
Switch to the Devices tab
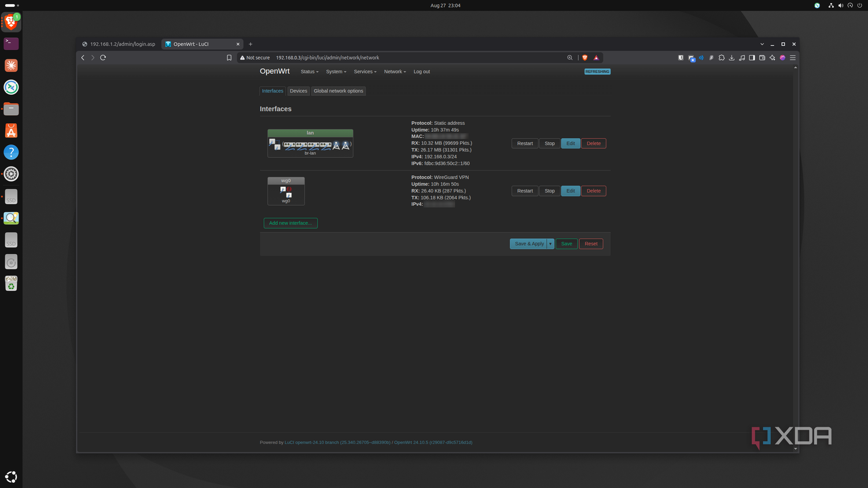tap(299, 91)
